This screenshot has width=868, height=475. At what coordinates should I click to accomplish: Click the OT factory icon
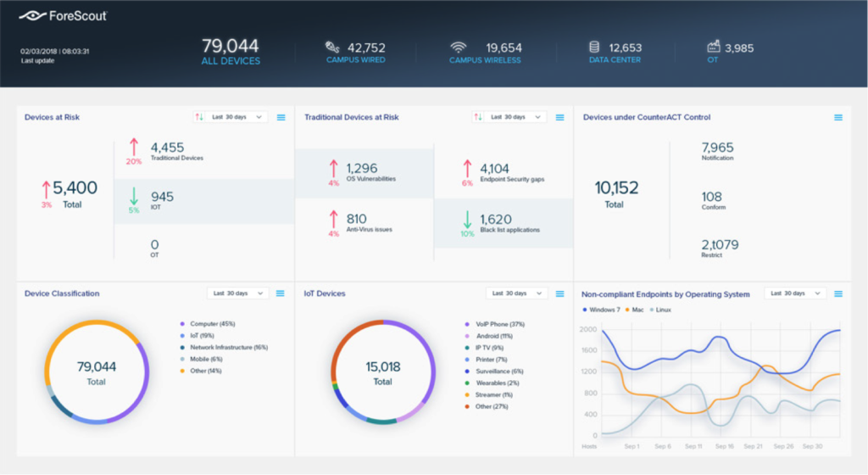pyautogui.click(x=713, y=47)
